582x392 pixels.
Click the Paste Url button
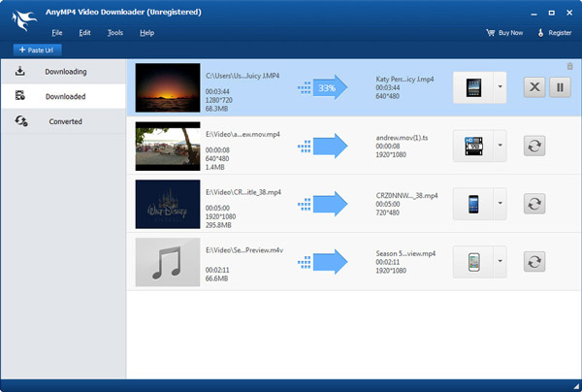pos(37,49)
